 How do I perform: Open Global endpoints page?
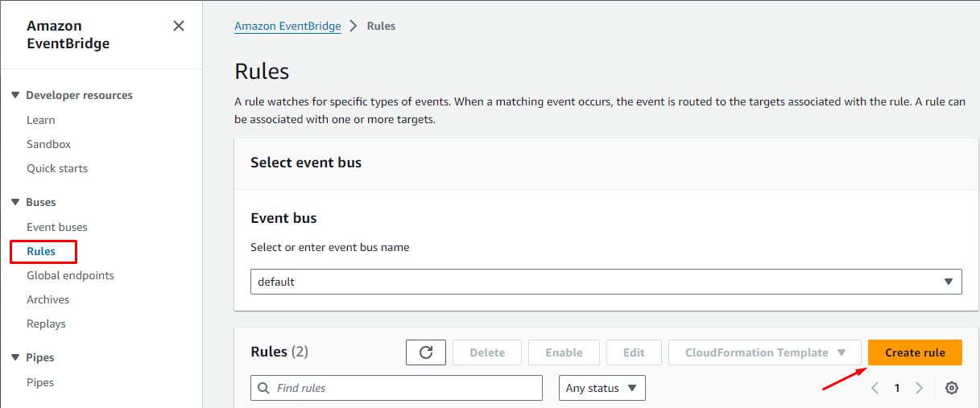pos(70,275)
